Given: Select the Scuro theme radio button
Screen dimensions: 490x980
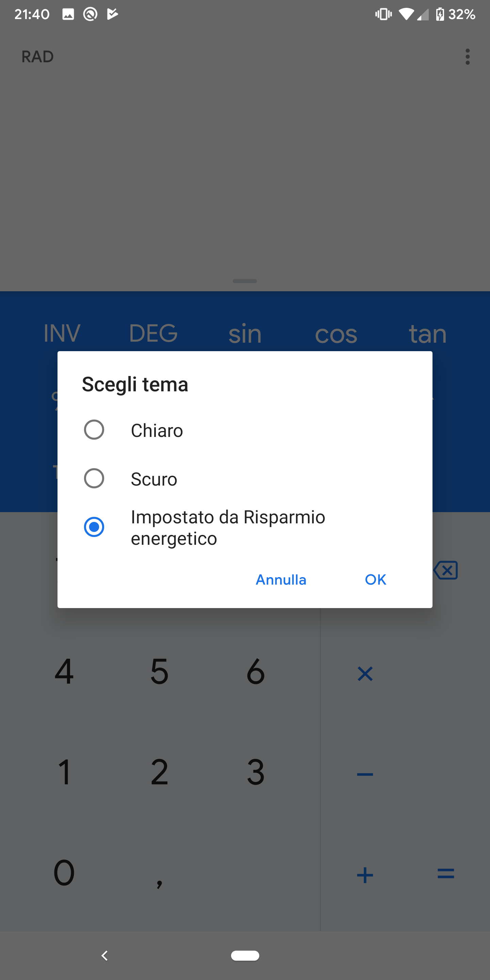Looking at the screenshot, I should click(94, 478).
